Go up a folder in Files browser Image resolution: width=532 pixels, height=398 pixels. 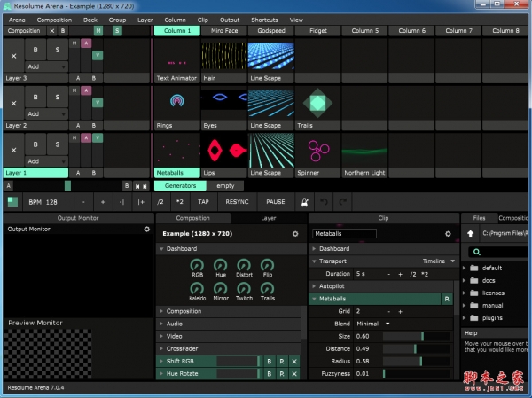coord(469,234)
